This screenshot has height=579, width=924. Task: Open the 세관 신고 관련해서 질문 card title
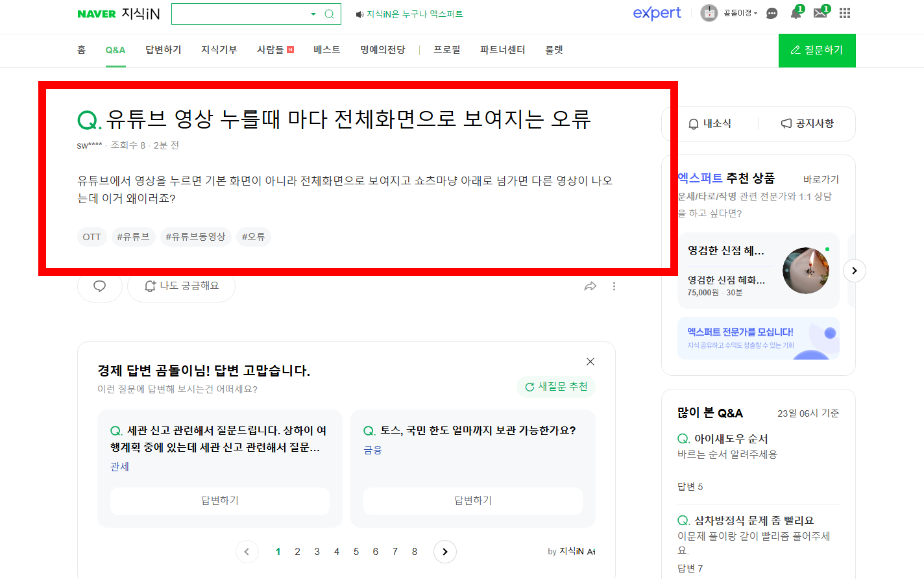pyautogui.click(x=219, y=439)
